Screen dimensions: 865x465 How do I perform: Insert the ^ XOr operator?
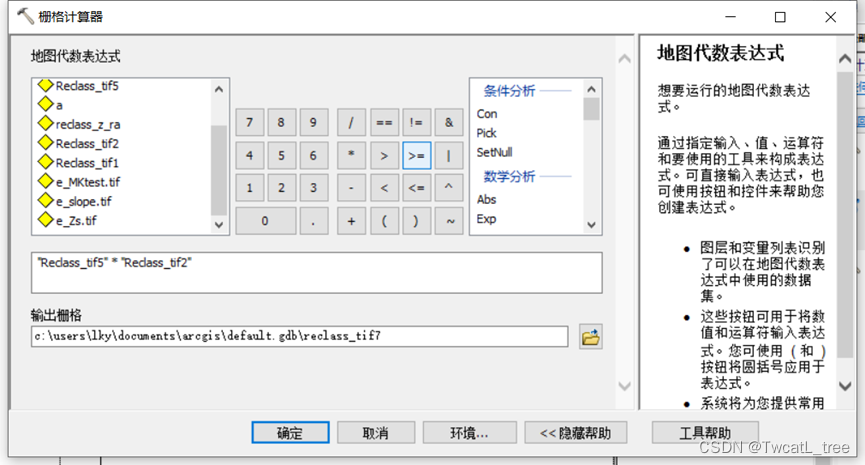[449, 188]
